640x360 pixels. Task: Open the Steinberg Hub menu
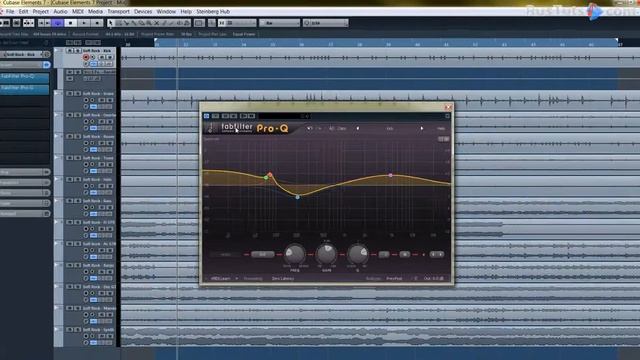tap(213, 11)
